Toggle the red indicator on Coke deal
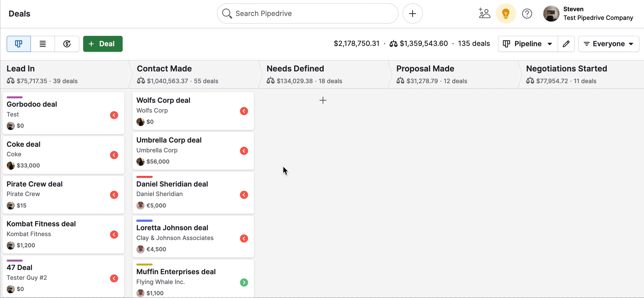This screenshot has width=644, height=298. pyautogui.click(x=114, y=155)
